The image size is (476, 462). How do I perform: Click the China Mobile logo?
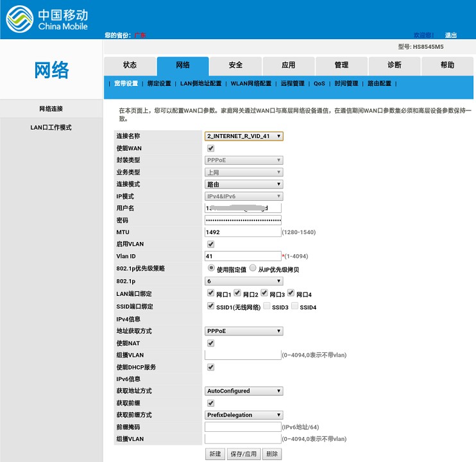tap(47, 19)
